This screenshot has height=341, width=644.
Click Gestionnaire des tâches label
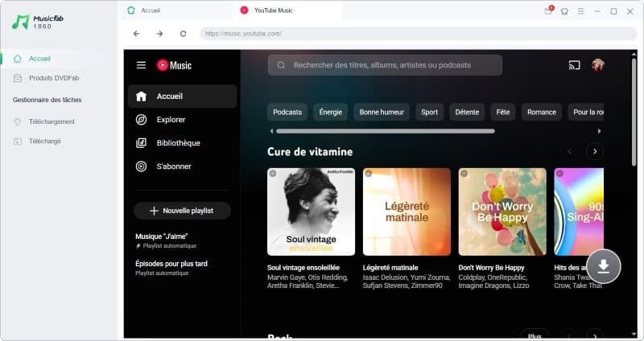[x=47, y=100]
